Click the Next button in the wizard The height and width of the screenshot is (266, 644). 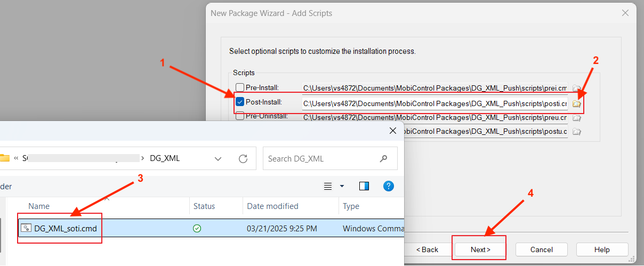tap(480, 249)
